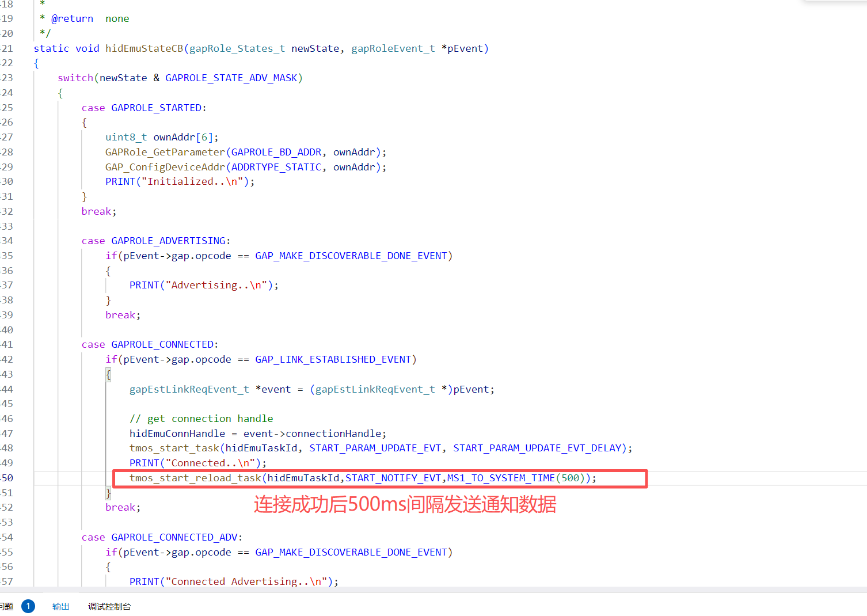Click the tmos_start_task call line
This screenshot has height=616, width=867.
point(381,448)
